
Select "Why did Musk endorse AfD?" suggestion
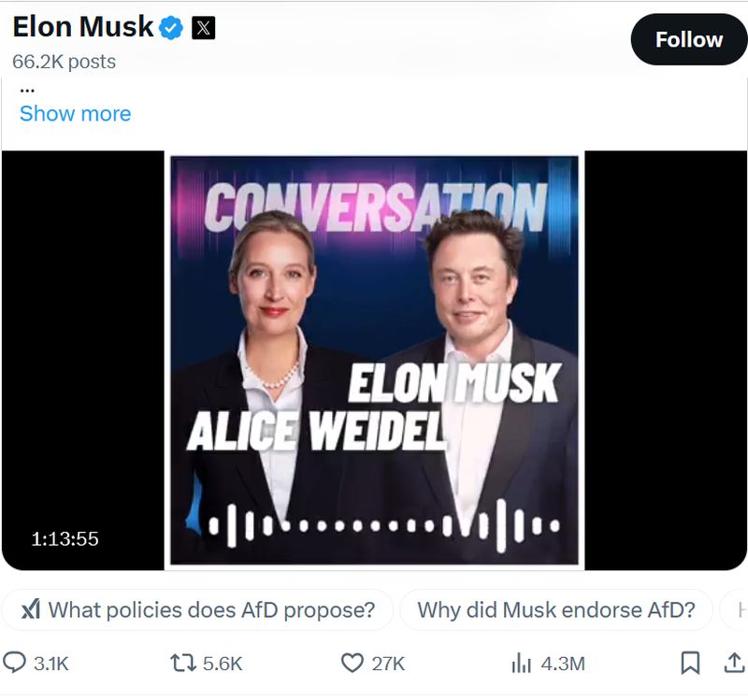click(556, 610)
